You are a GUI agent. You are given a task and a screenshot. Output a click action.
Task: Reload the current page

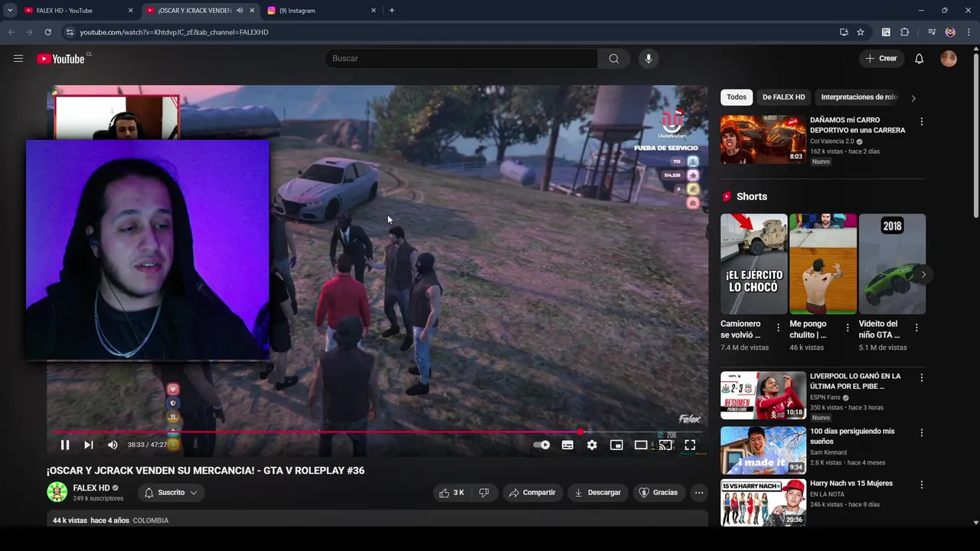(x=47, y=32)
